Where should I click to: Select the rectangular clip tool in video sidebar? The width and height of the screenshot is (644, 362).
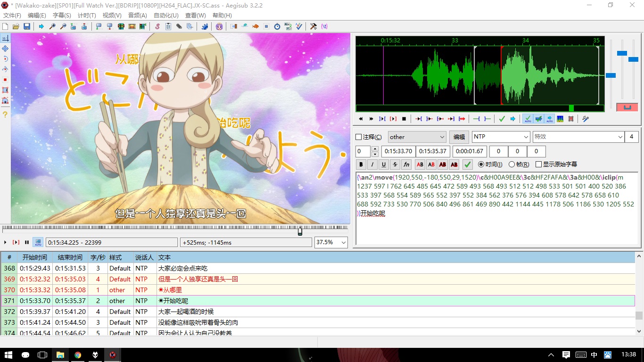point(5,90)
